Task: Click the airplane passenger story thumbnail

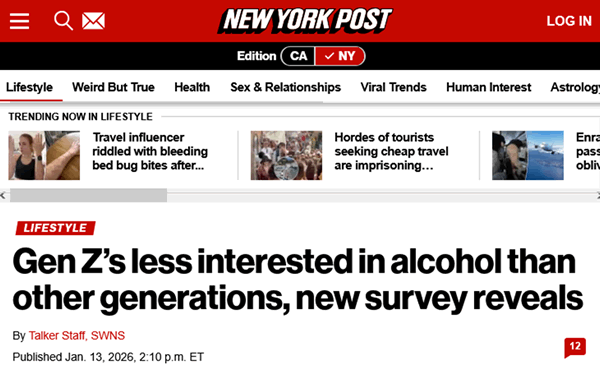Action: coord(528,155)
